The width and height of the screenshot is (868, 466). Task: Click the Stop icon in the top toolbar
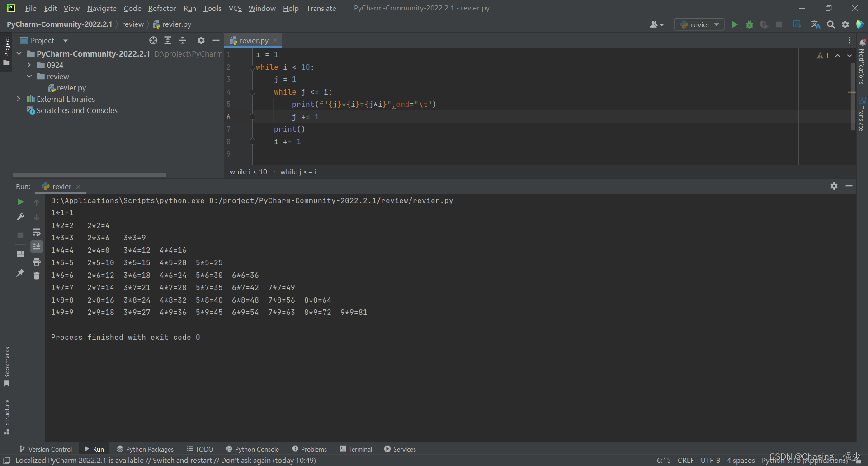(779, 24)
